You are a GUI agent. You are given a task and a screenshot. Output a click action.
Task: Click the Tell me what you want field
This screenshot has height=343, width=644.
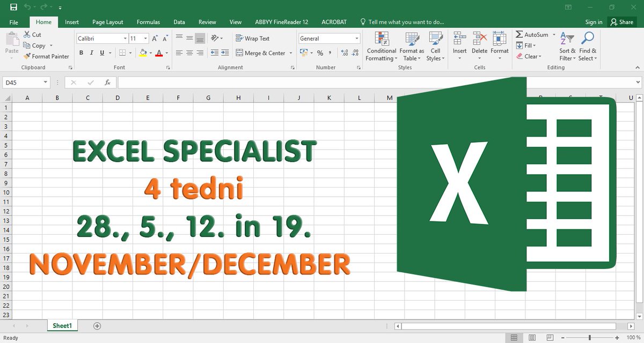(402, 22)
